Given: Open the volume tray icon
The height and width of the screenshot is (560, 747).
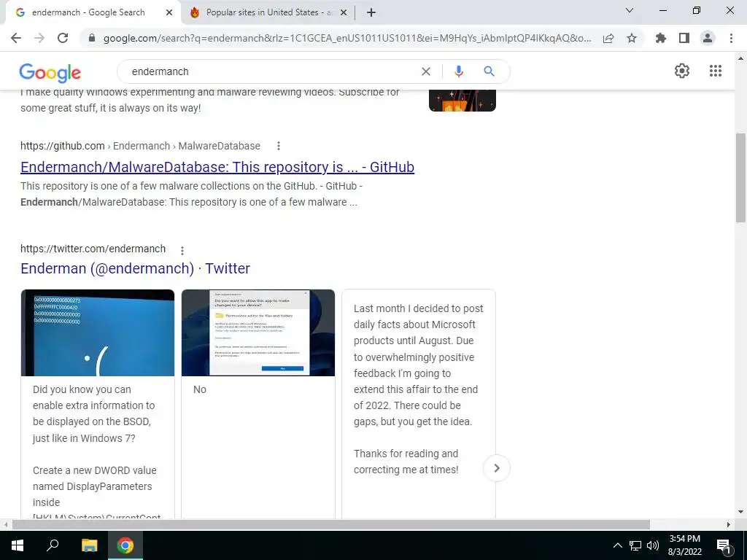Looking at the screenshot, I should tap(653, 545).
